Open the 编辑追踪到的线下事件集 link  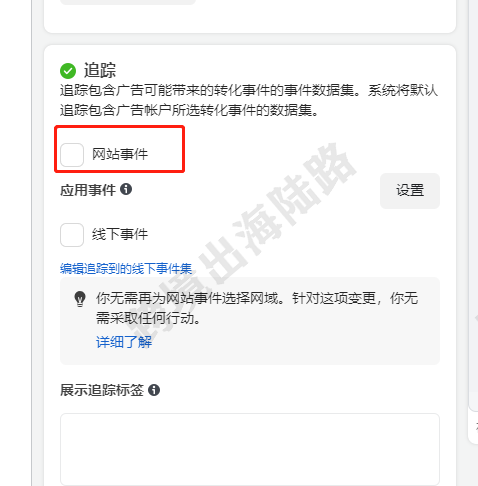126,268
